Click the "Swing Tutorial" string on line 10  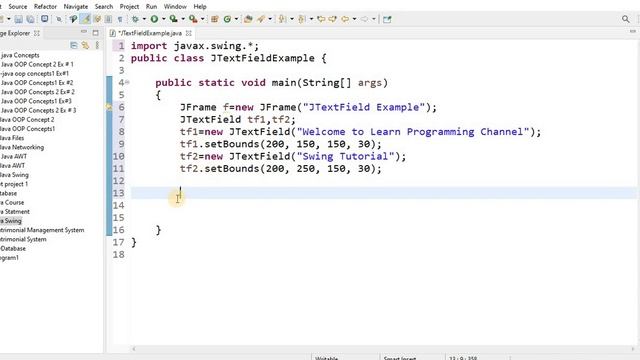(345, 156)
